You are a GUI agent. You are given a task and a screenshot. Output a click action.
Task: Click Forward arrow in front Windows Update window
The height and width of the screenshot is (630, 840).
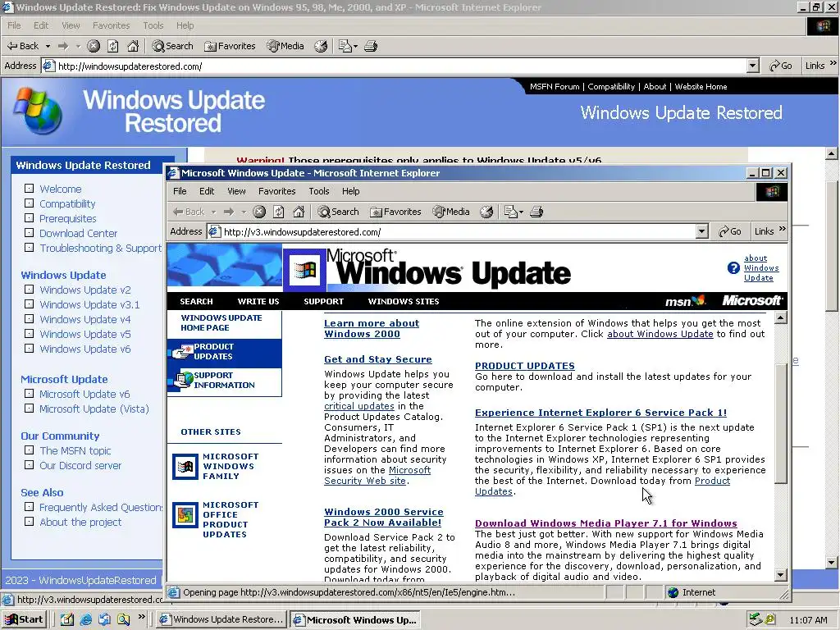point(229,212)
